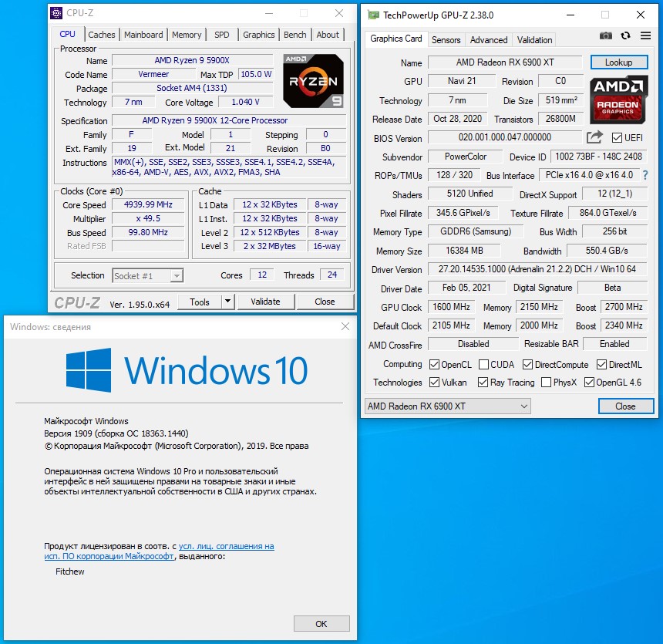Click the Subvendor value PowerColor
Image resolution: width=663 pixels, height=644 pixels.
point(465,157)
